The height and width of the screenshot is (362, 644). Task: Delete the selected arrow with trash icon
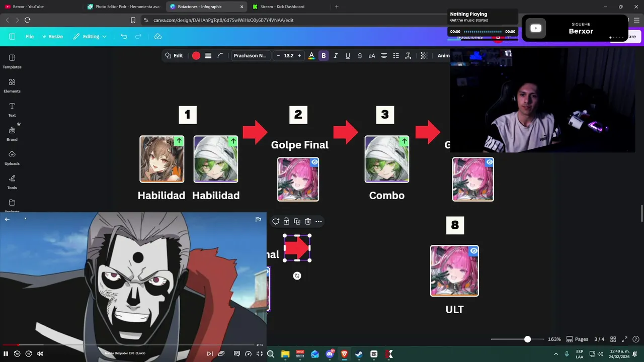click(308, 221)
